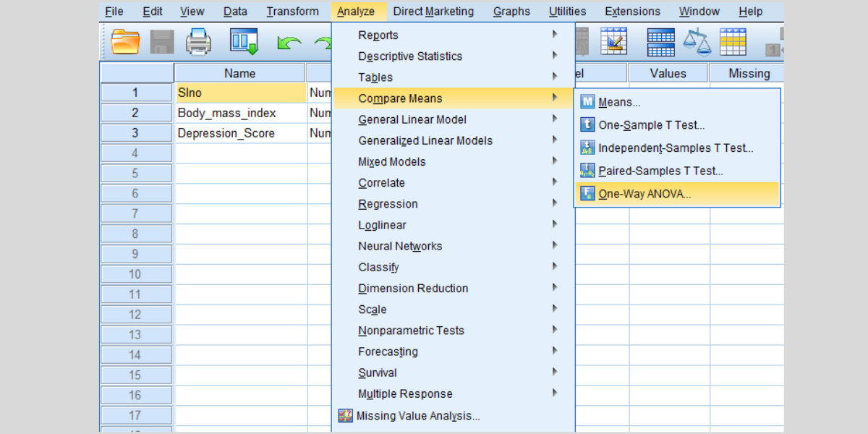Expand the Mixed Models submenu
Viewport: 868px width, 434px height.
[454, 161]
